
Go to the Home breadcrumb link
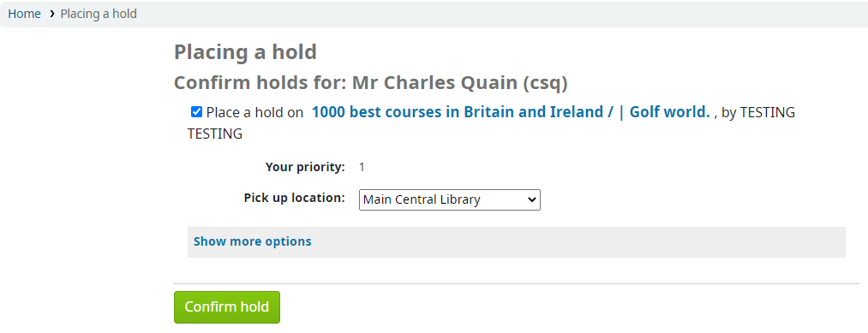point(24,14)
